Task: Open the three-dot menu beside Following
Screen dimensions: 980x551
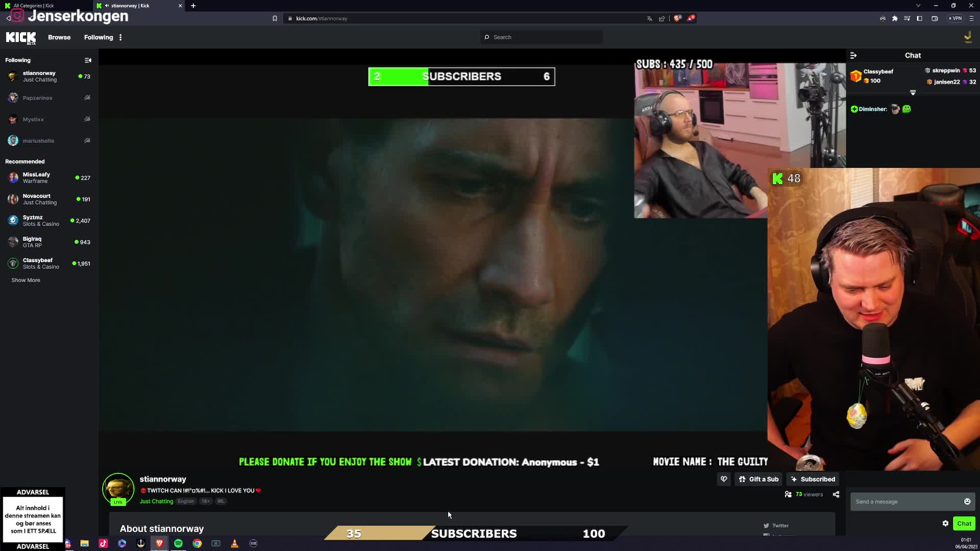Action: [x=120, y=37]
